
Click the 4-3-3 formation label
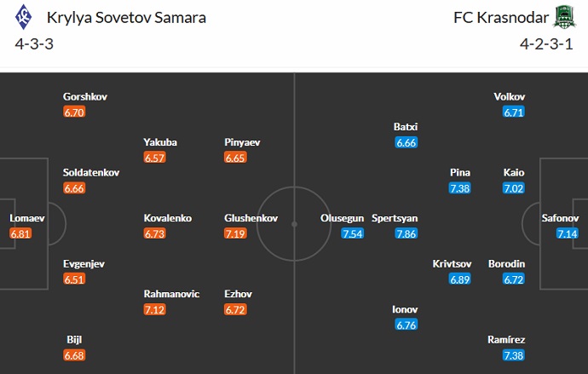[35, 44]
